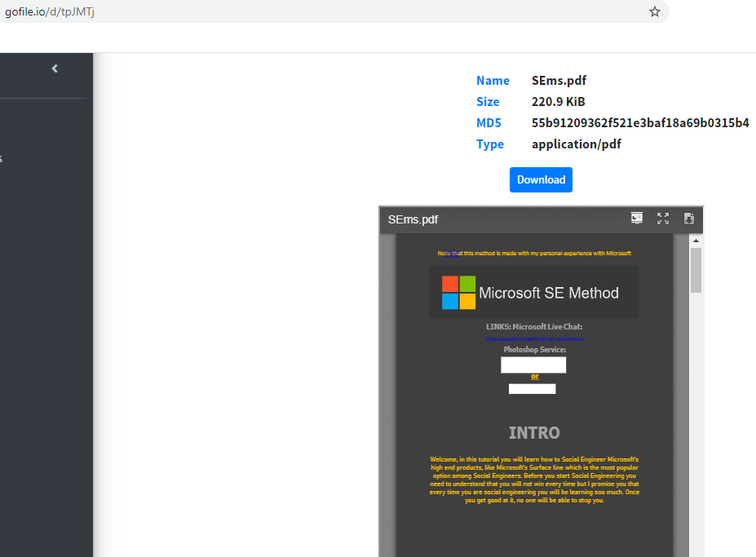
Task: Bookmark this page with the star icon
Action: 654,11
